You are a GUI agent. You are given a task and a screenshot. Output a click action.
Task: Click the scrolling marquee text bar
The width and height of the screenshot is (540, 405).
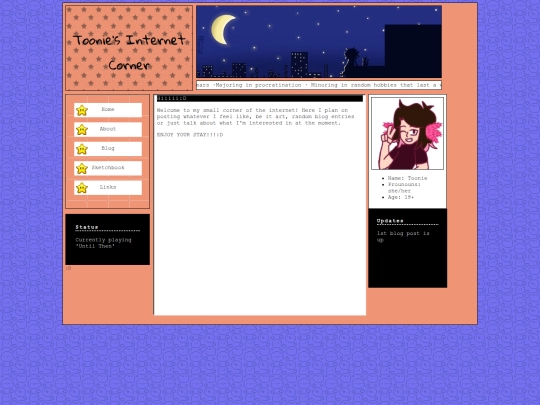[x=319, y=85]
